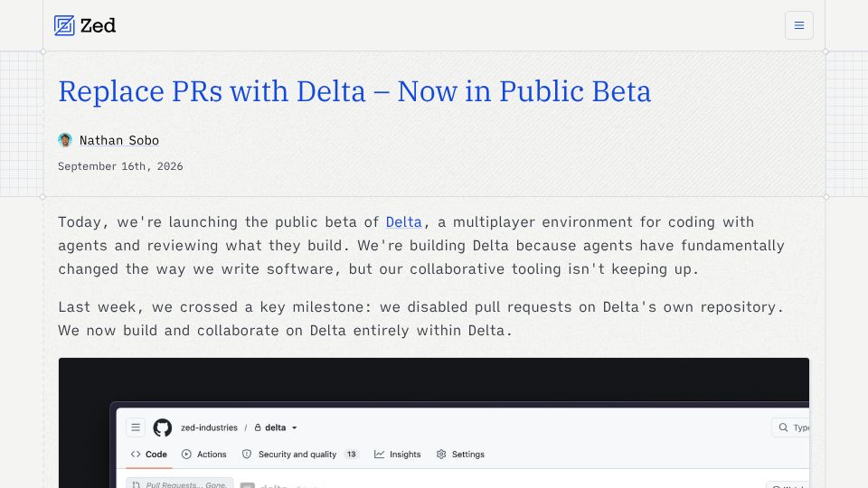The width and height of the screenshot is (868, 488).
Task: Click the GitHub octocat logo in screenshot
Action: tap(162, 427)
